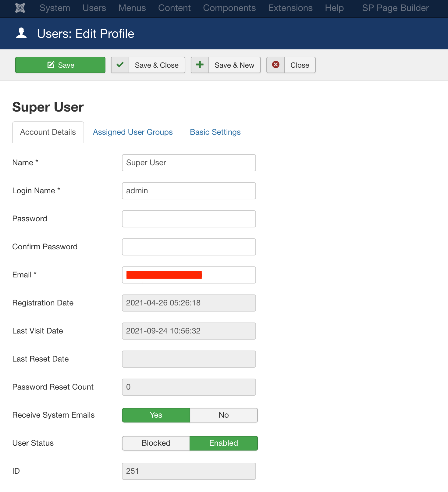Click the red X icon on Close
This screenshot has width=448, height=492.
point(276,65)
